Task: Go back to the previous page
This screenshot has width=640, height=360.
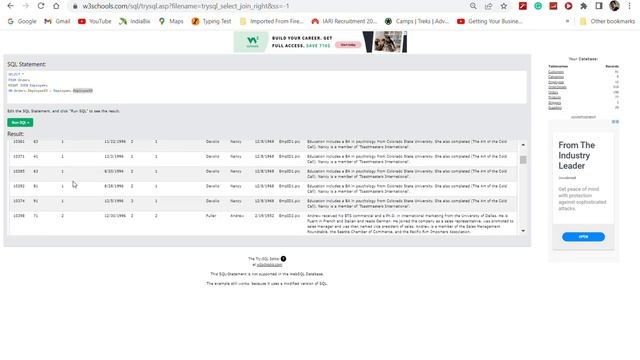Action: [x=11, y=6]
